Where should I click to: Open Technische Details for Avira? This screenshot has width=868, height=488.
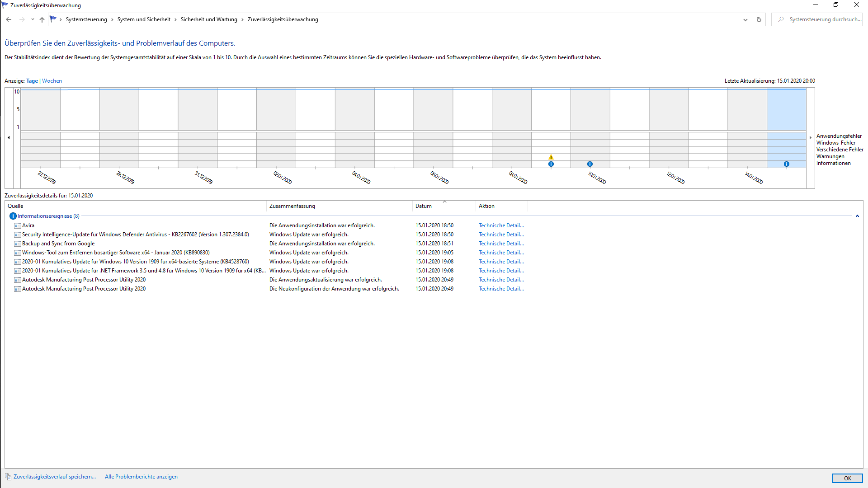pyautogui.click(x=501, y=225)
